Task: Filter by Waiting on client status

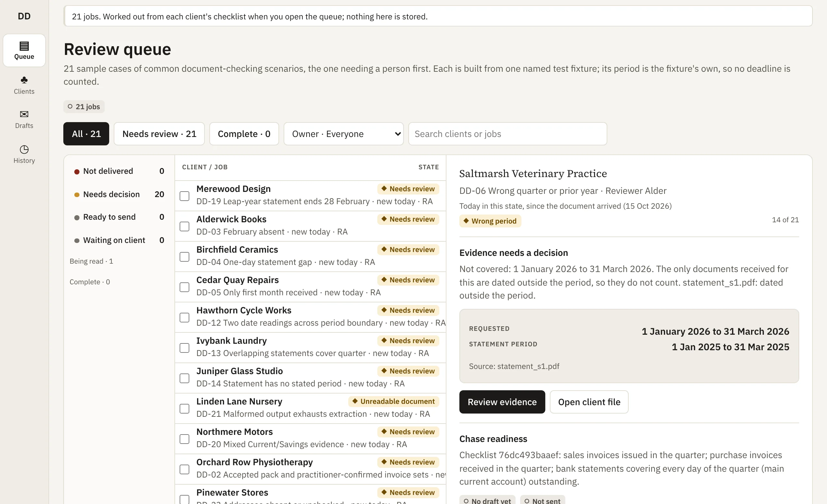Action: tap(119, 240)
